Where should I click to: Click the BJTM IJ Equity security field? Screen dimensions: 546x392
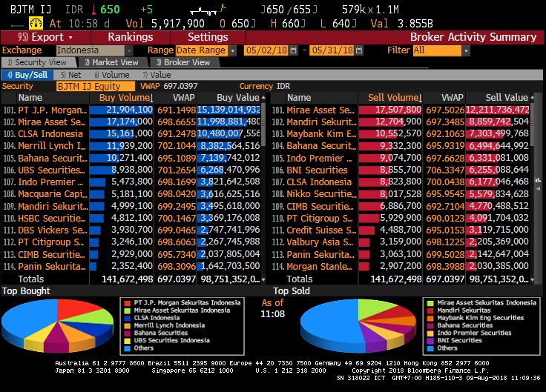tap(96, 86)
